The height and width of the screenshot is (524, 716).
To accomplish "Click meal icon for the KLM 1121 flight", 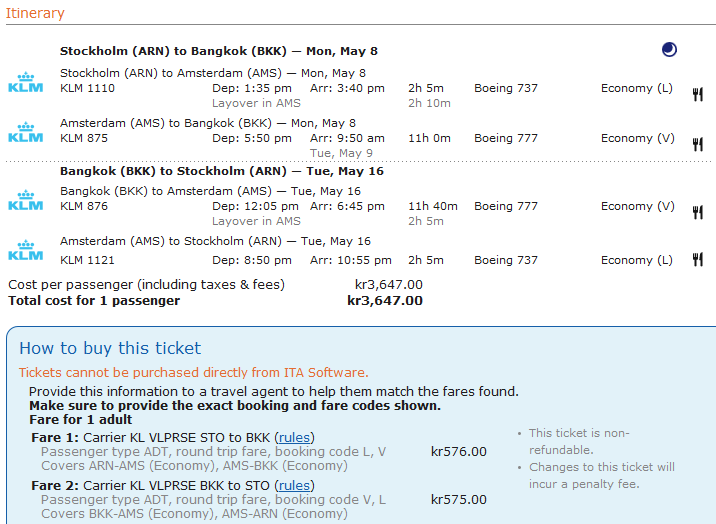I will [x=697, y=260].
